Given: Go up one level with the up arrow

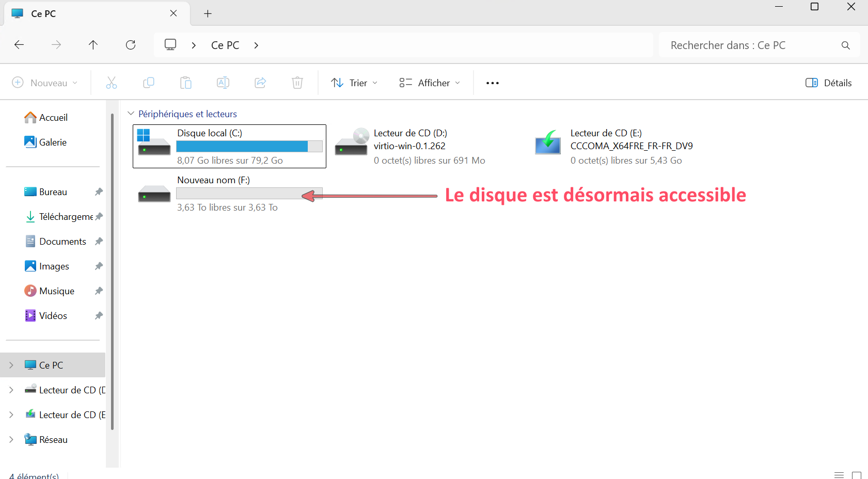Looking at the screenshot, I should point(93,45).
